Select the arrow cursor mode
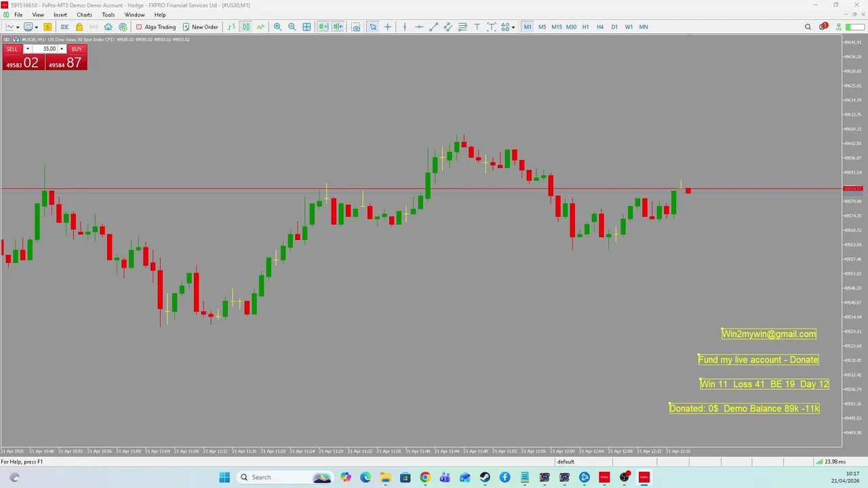 373,27
